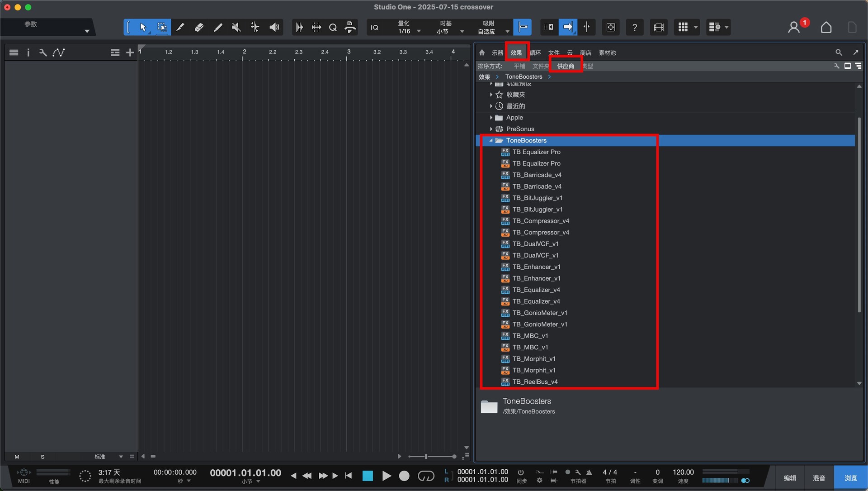This screenshot has height=491, width=868.
Task: Open track wrench options
Action: point(43,52)
